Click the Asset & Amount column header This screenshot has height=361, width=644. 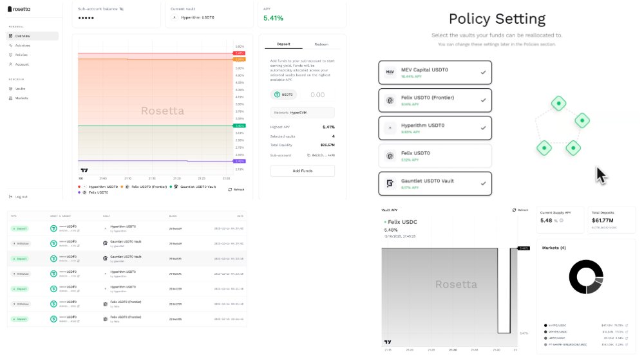61,216
